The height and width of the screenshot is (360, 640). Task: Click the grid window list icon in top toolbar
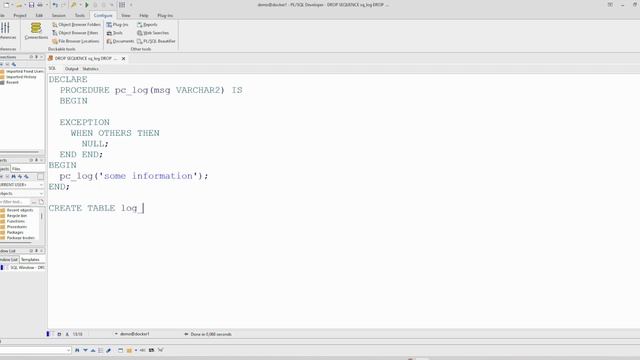tap(122, 5)
